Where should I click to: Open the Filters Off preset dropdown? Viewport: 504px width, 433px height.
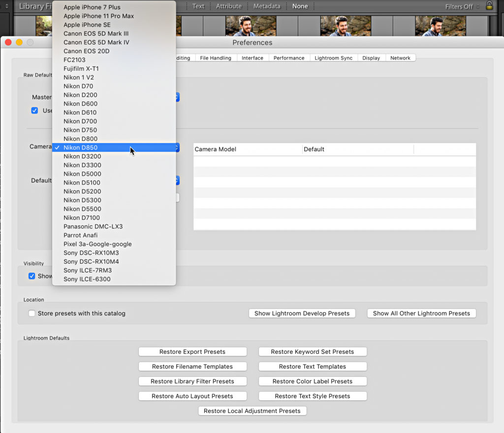click(462, 7)
